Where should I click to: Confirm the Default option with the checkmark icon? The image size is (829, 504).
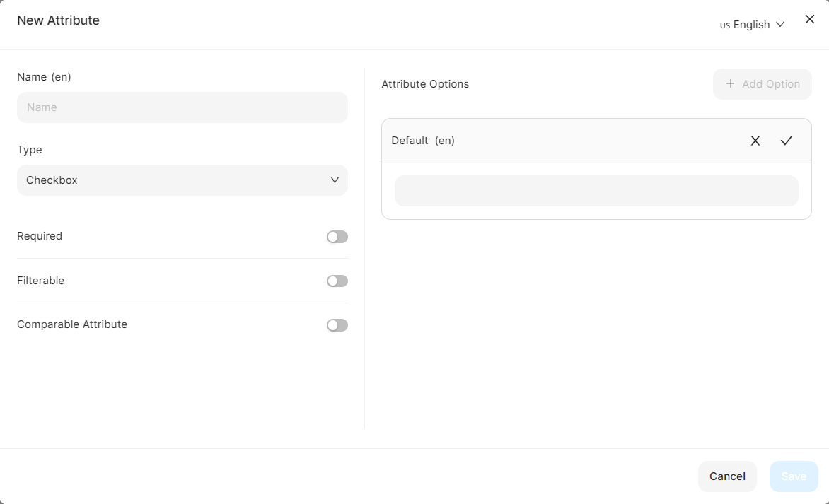[787, 141]
